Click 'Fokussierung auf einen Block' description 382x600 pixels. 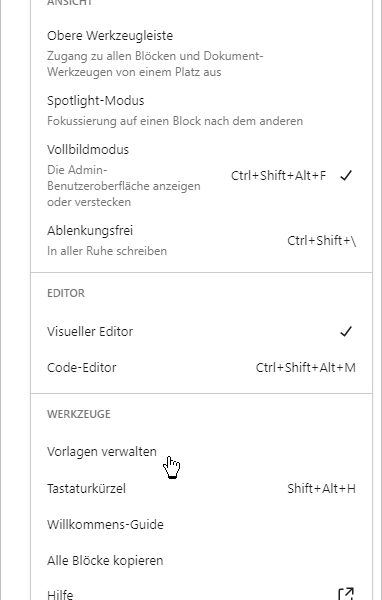[x=175, y=121]
